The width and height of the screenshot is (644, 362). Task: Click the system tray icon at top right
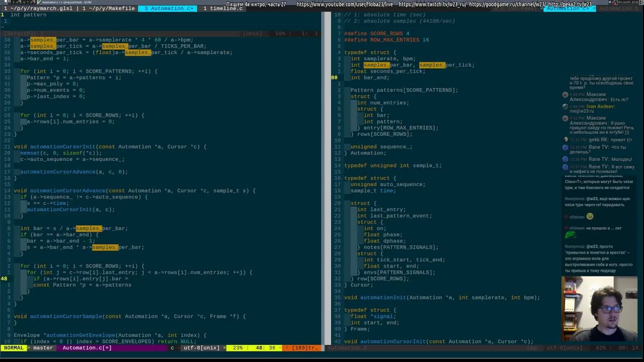point(615,3)
